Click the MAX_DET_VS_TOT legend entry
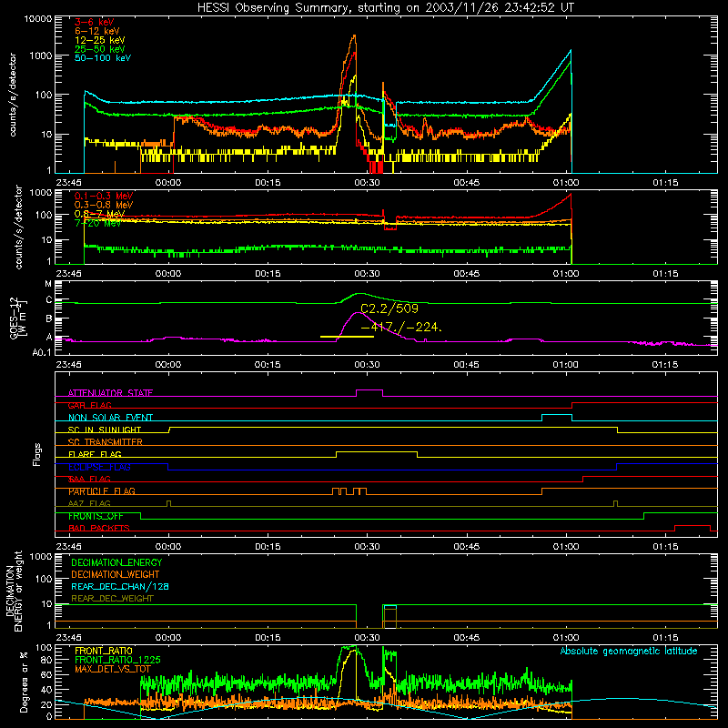Viewport: 728px width, 728px height. click(113, 669)
